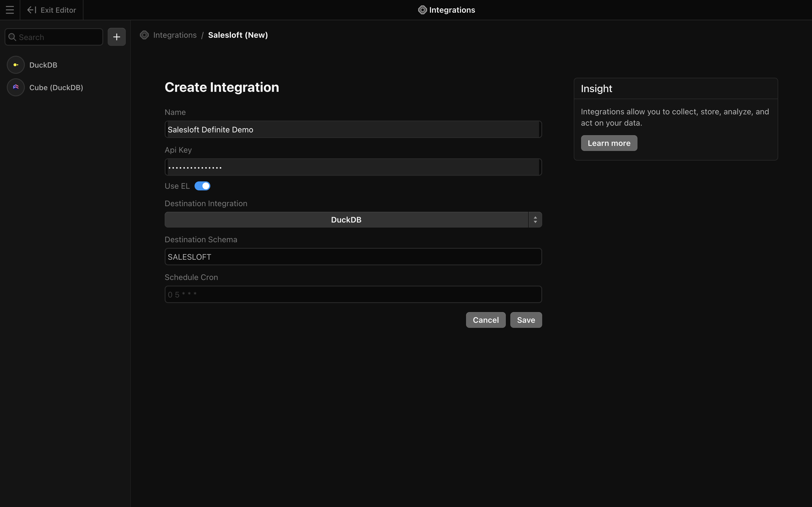Click the Learn more button
Screen dimensions: 812x507
(x=609, y=143)
